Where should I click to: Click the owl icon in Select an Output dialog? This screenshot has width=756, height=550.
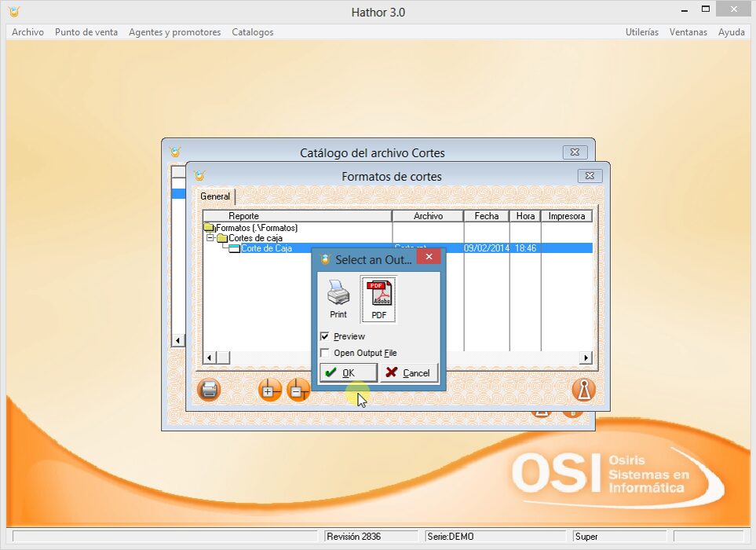[x=325, y=259]
